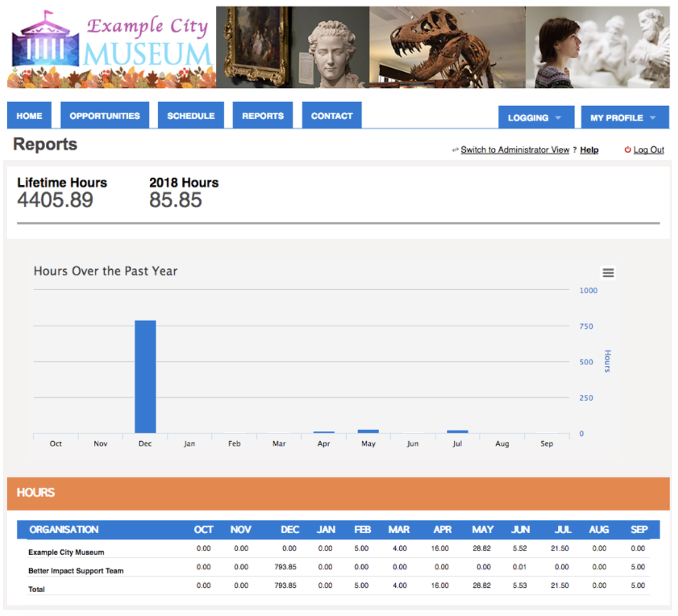The image size is (678, 616).
Task: Go to the Home tab
Action: [29, 115]
